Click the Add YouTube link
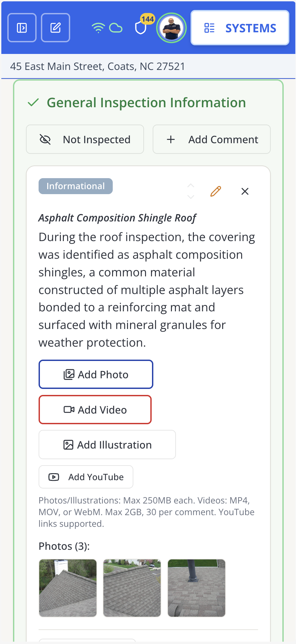Viewport: 296px width, 644px height. tap(86, 477)
